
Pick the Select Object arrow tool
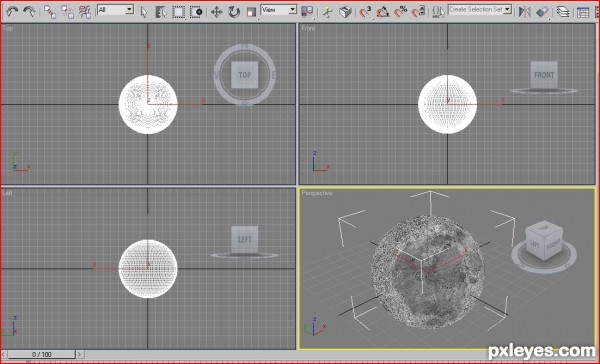click(x=144, y=12)
